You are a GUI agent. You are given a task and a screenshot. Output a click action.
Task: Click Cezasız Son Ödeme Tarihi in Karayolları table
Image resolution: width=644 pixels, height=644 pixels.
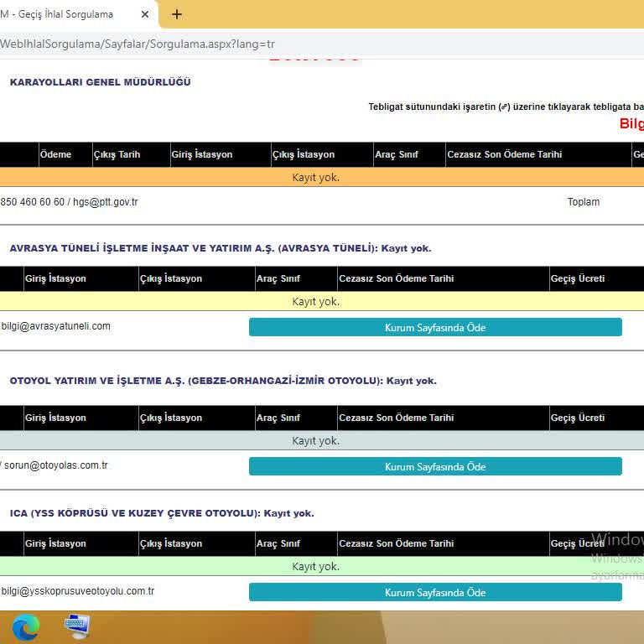pyautogui.click(x=504, y=154)
